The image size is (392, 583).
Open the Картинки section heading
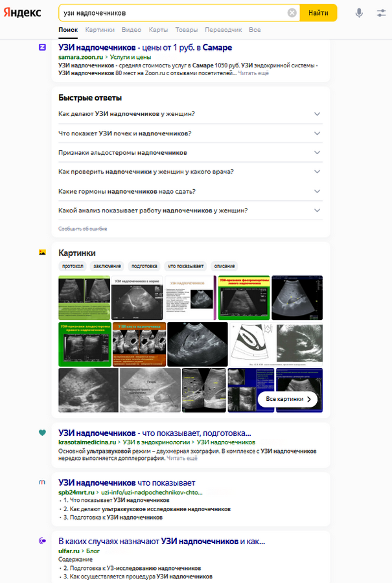tap(77, 253)
